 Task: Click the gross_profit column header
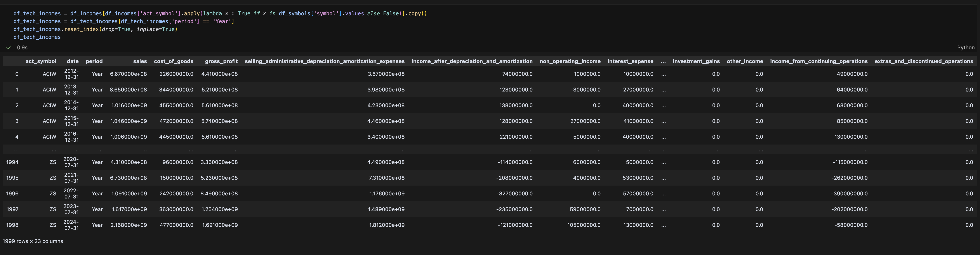221,61
